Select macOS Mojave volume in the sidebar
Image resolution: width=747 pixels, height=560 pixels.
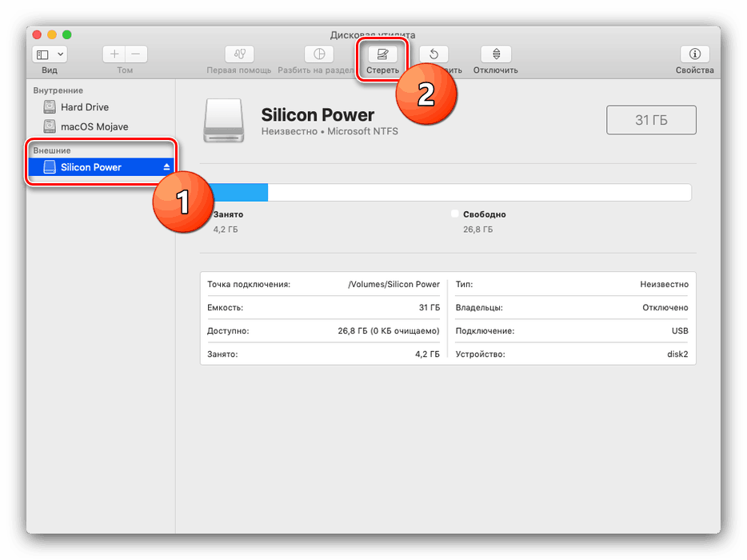point(94,126)
